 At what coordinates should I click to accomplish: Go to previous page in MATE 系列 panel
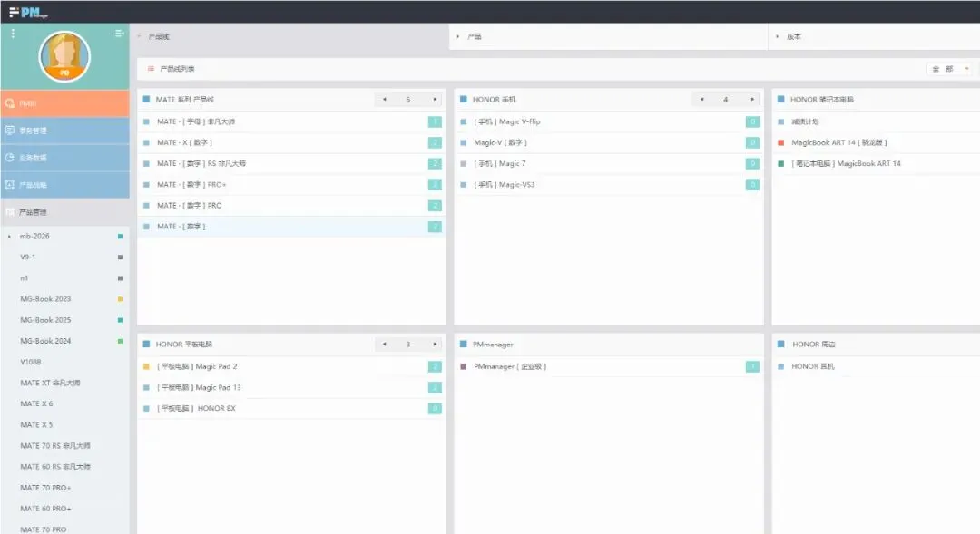[385, 100]
